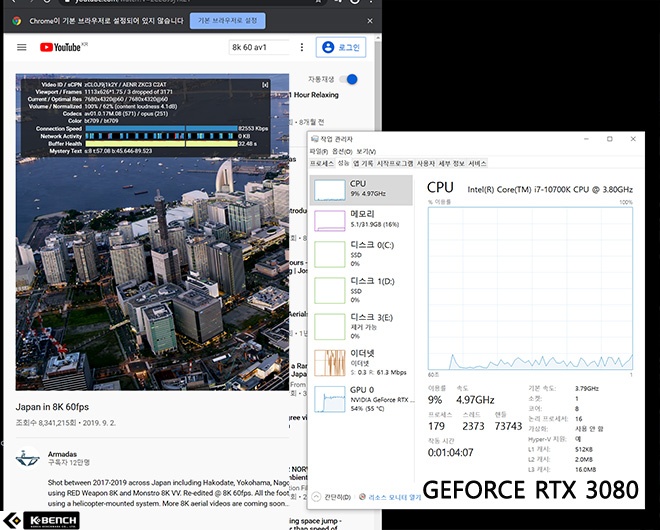Select the GPU 0 NVIDIA GeForce item
The width and height of the screenshot is (660, 530).
[x=361, y=399]
